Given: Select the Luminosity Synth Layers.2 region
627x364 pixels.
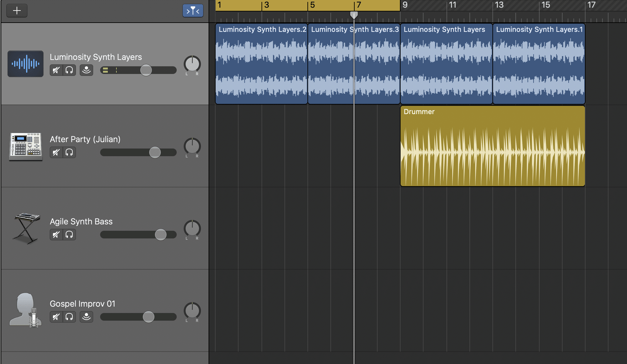Looking at the screenshot, I should [x=262, y=64].
